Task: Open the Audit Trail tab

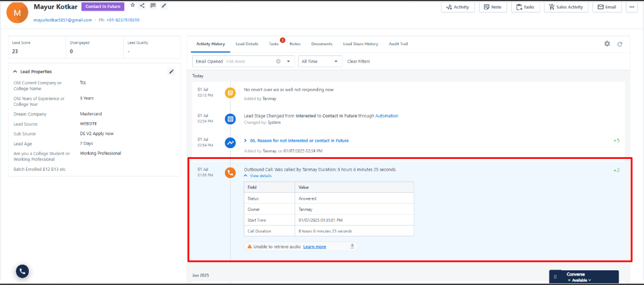Action: tap(399, 44)
